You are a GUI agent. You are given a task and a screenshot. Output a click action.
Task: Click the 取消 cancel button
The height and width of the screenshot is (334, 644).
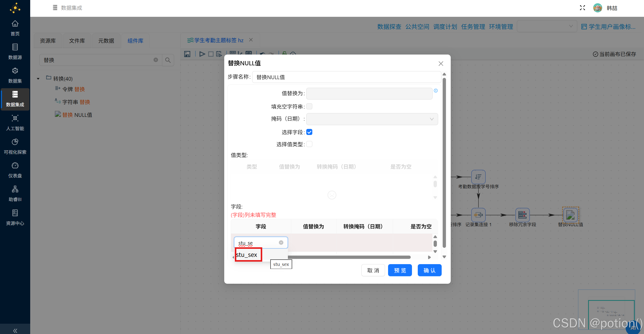pos(373,270)
